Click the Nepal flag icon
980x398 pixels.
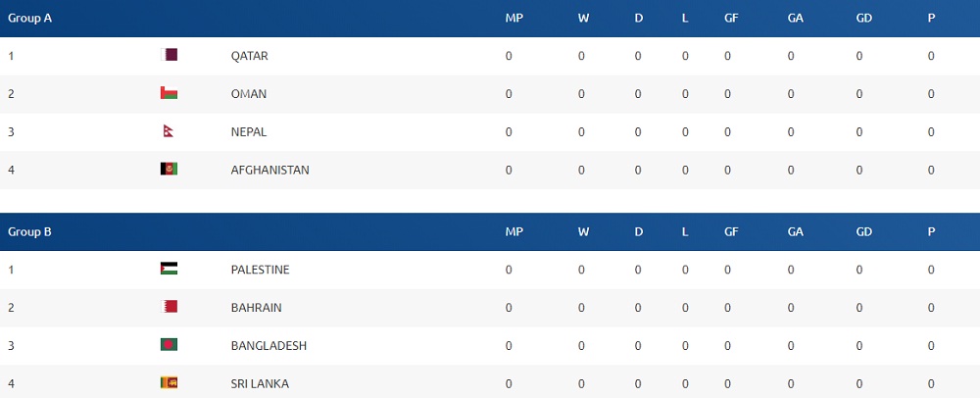point(168,131)
